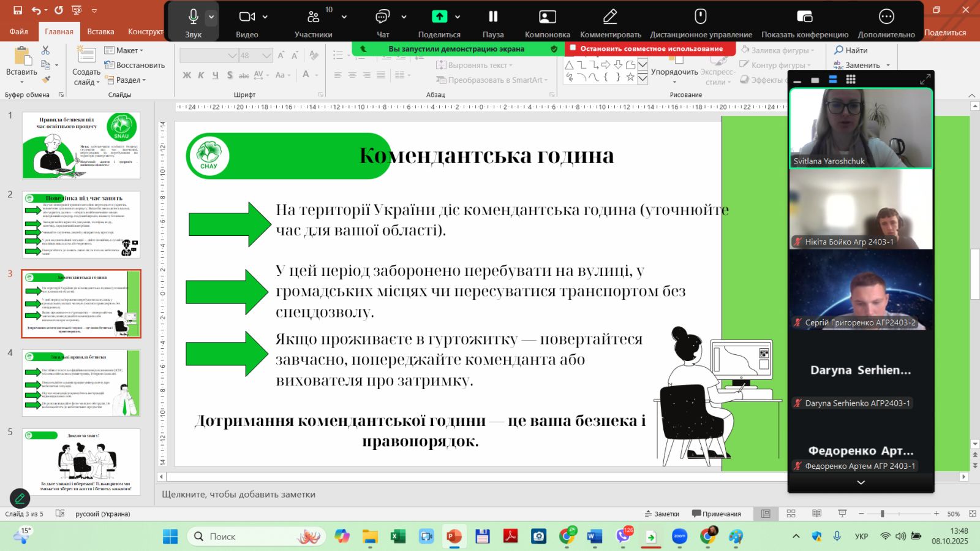Screen dimensions: 980x551
Task: Open the Файл menu tab
Action: (18, 32)
